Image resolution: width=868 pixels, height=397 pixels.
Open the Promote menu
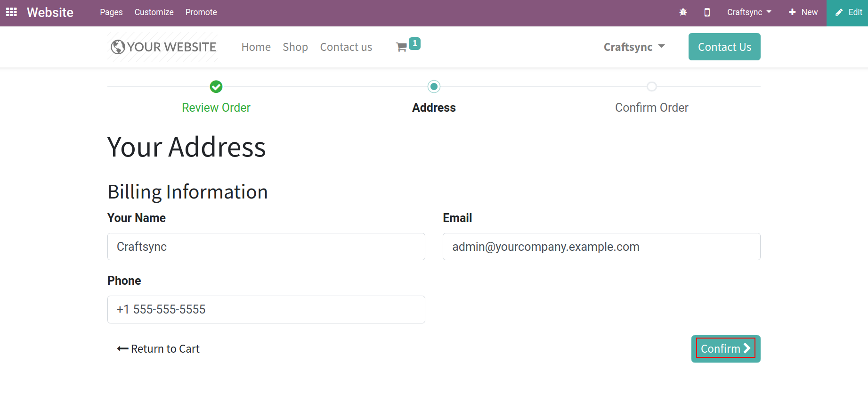pyautogui.click(x=201, y=12)
